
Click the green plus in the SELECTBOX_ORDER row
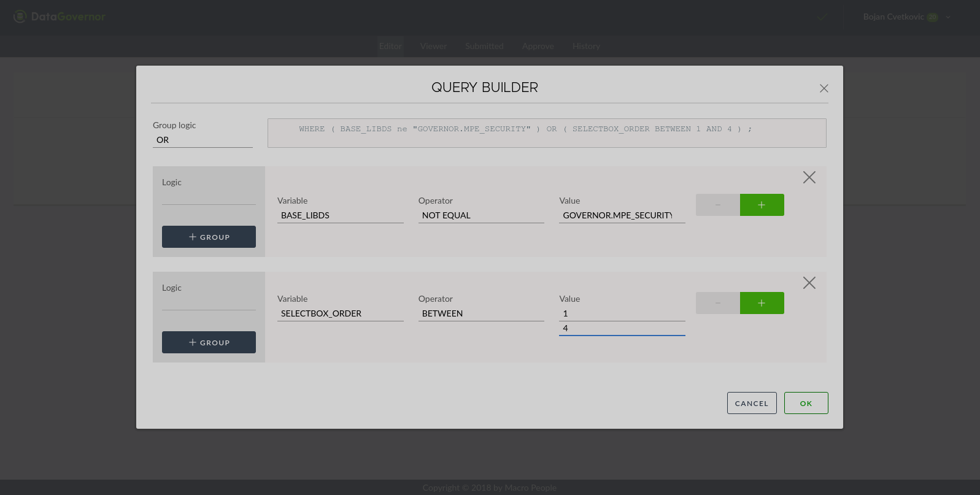[762, 303]
